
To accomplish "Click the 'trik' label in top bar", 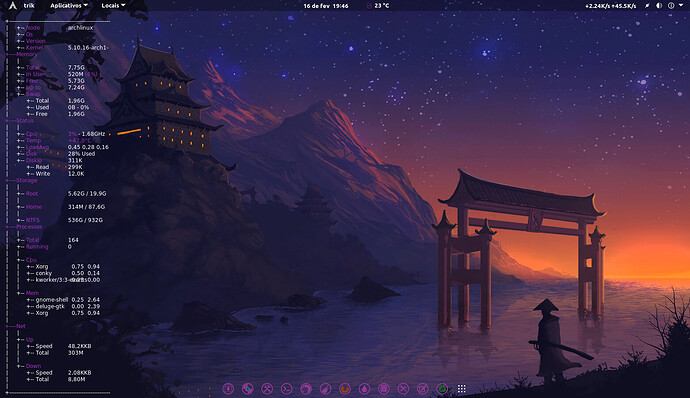I will point(29,5).
